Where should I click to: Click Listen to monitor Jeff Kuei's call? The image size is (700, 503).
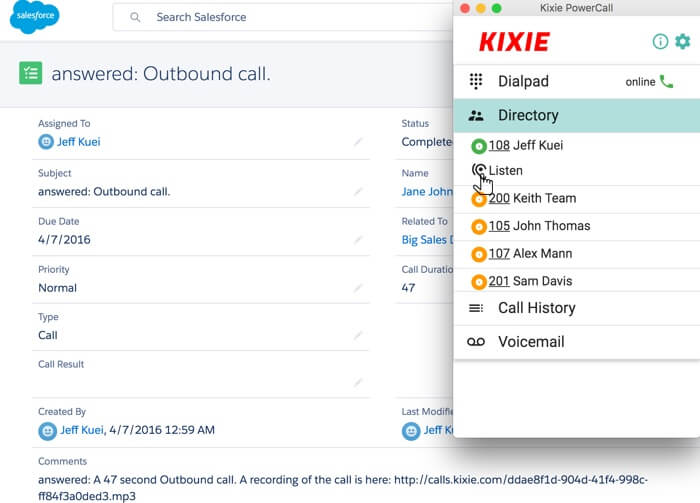[x=505, y=170]
